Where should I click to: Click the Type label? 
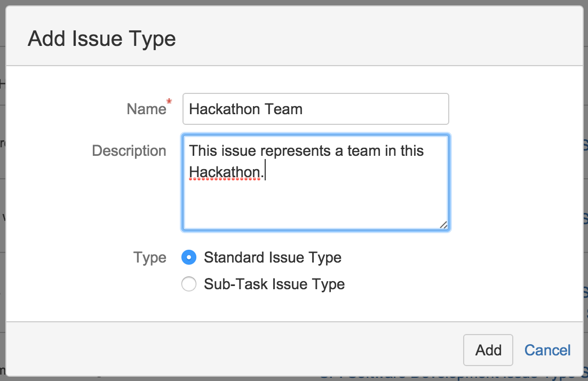[x=149, y=257]
